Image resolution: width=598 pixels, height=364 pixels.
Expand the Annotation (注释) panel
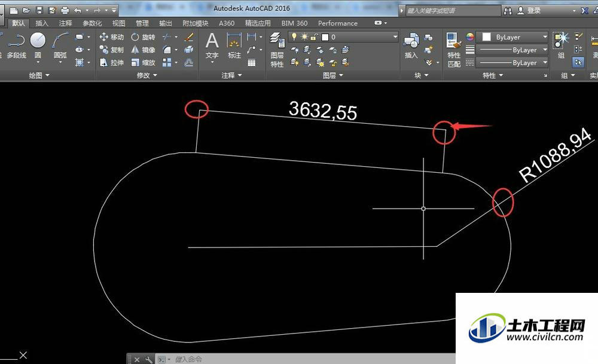pos(232,75)
